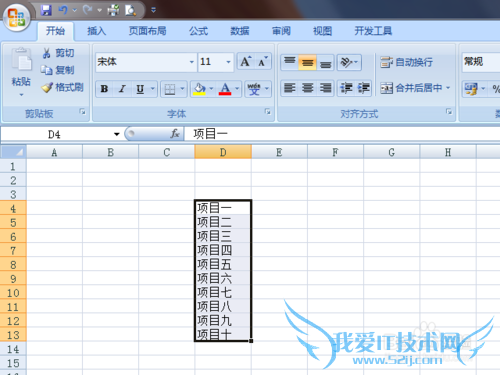Toggle italic formatting
This screenshot has width=500, height=375.
[x=122, y=89]
